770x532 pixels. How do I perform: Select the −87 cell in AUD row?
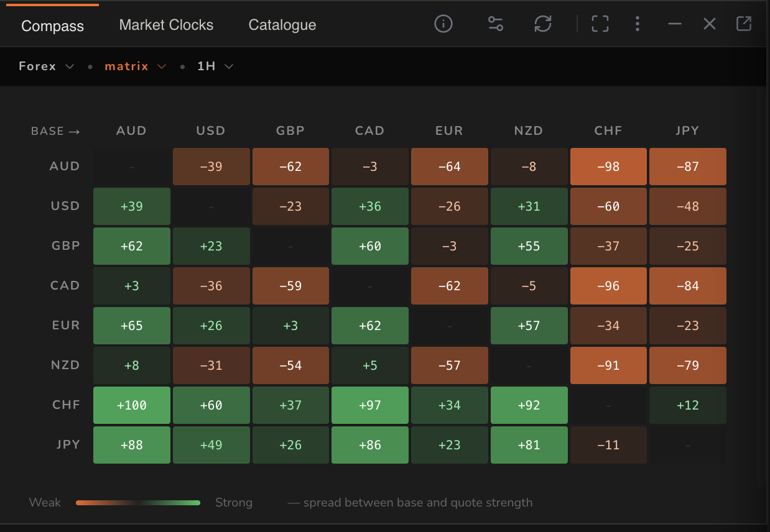point(687,167)
